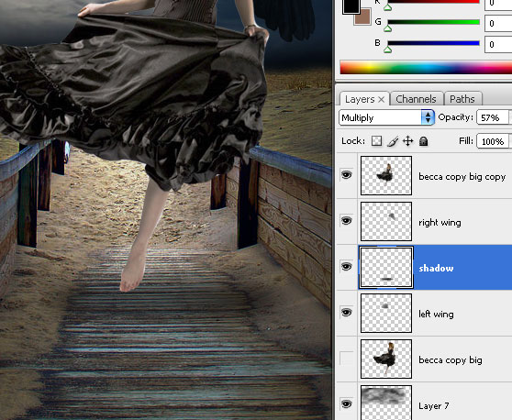This screenshot has height=420, width=512.
Task: Click the 'Opacity:' label
Action: pos(455,117)
